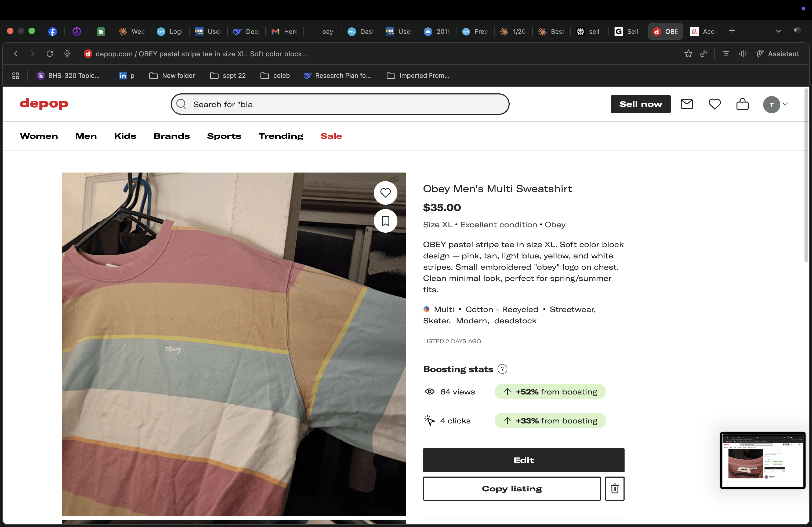The width and height of the screenshot is (812, 527).
Task: Open the pinned Facebook tab
Action: pos(53,32)
